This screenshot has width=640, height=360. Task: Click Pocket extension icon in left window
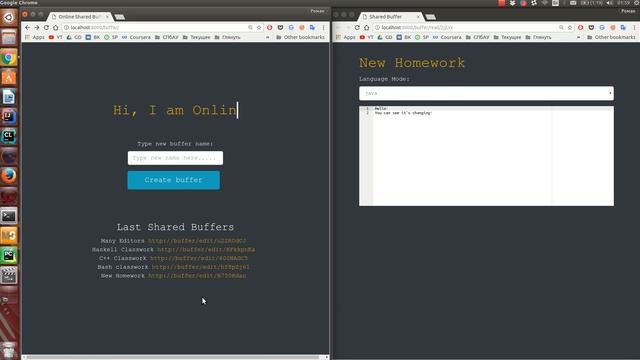point(280,27)
